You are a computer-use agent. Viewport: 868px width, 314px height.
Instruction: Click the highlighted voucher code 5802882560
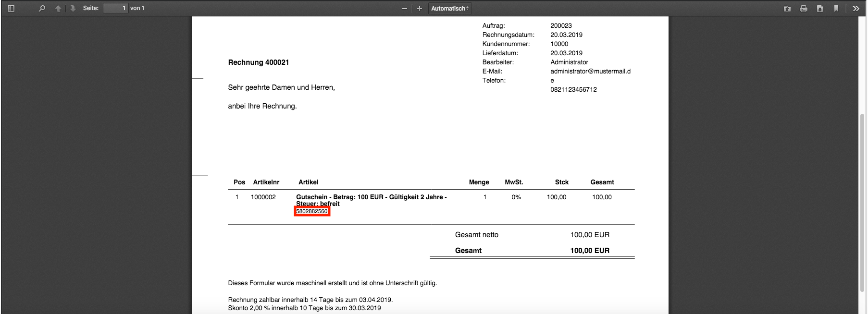(312, 211)
